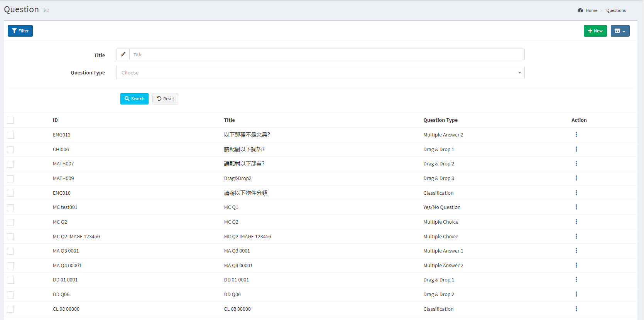
Task: Open the table view options dropdown
Action: coord(620,31)
